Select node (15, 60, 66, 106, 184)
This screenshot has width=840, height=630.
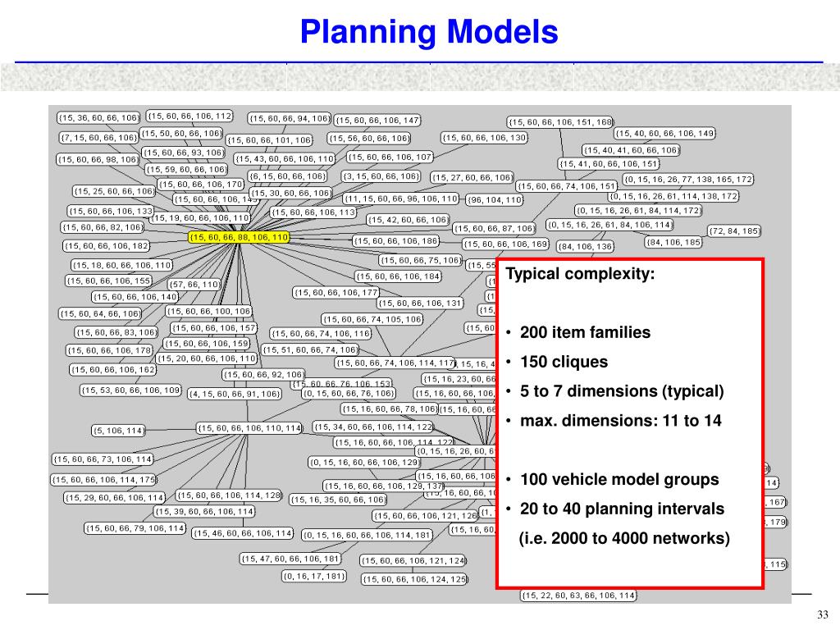[398, 276]
